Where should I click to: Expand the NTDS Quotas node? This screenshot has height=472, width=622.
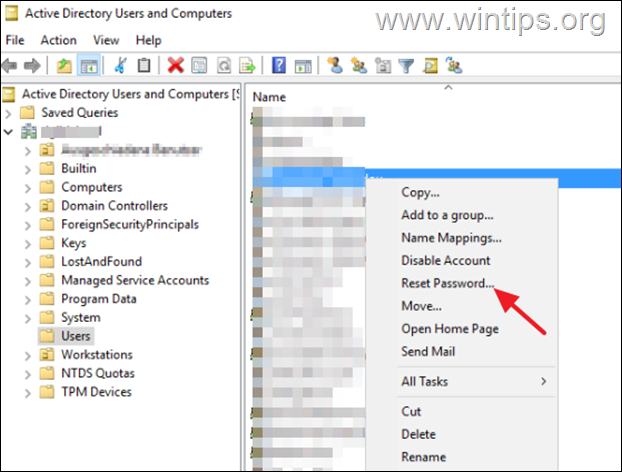[x=27, y=374]
